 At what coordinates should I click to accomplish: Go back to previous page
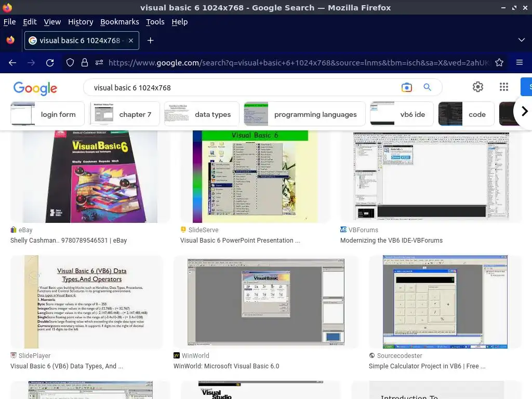tap(12, 62)
